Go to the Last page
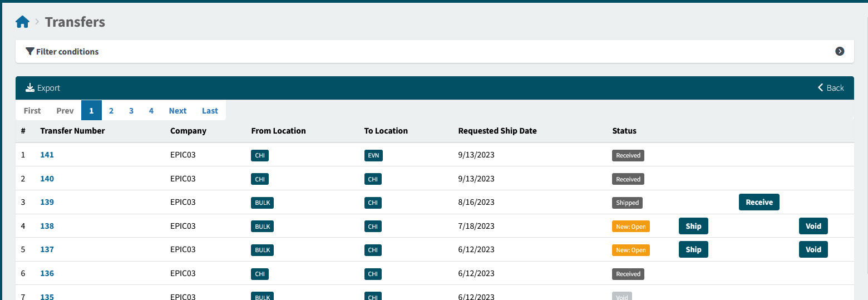868x300 pixels. pyautogui.click(x=210, y=111)
